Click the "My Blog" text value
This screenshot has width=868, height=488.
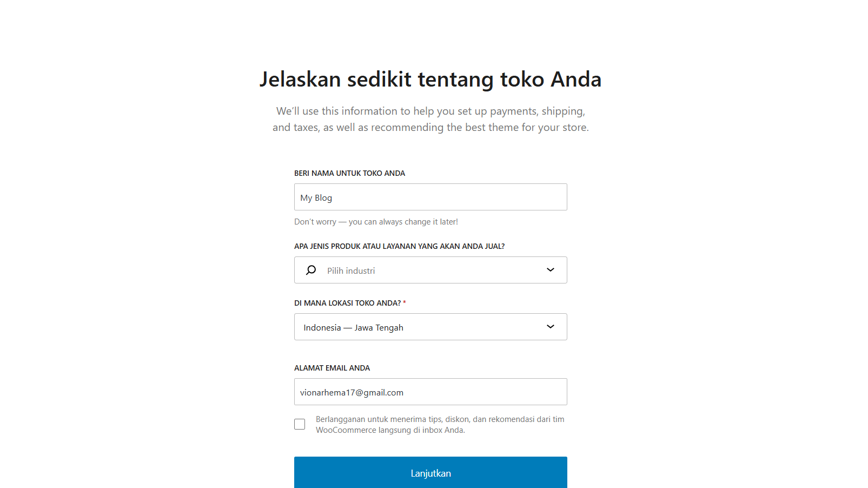point(316,198)
